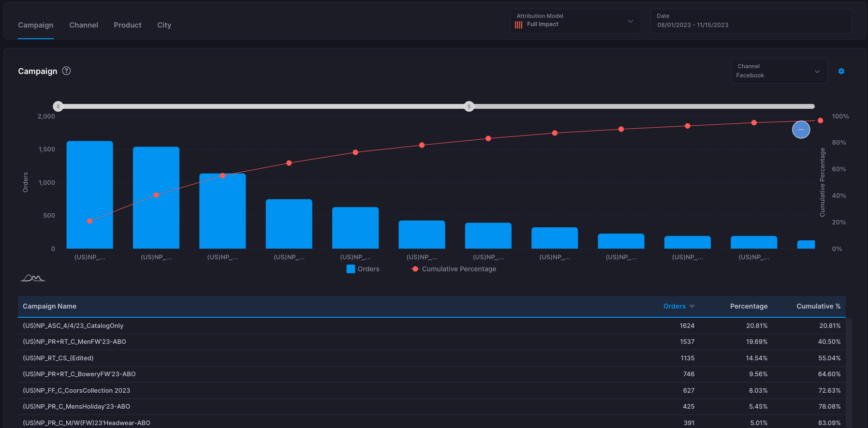This screenshot has height=428, width=868.
Task: Select the (US)NP_ASC_4/4/23_CatalogOnly campaign row
Action: 432,326
